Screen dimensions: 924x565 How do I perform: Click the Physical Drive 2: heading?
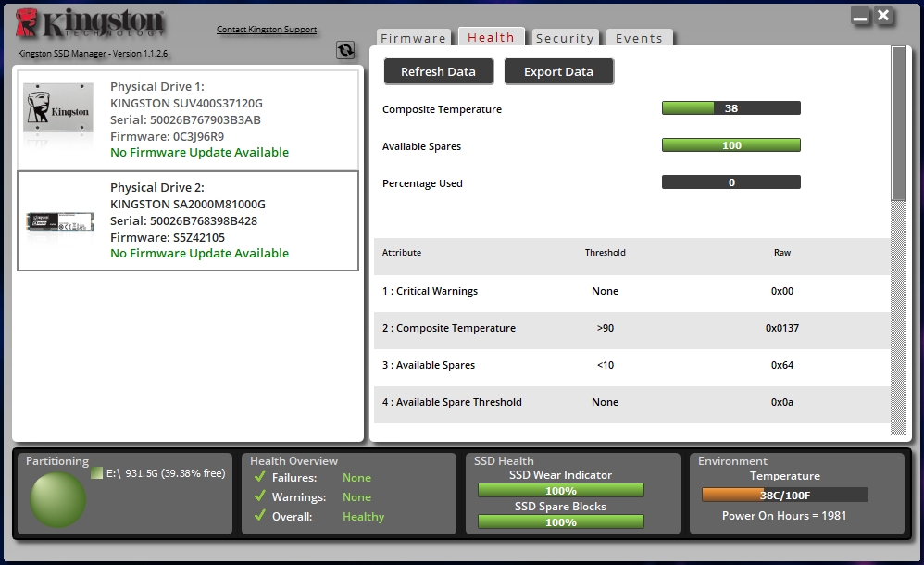[156, 187]
